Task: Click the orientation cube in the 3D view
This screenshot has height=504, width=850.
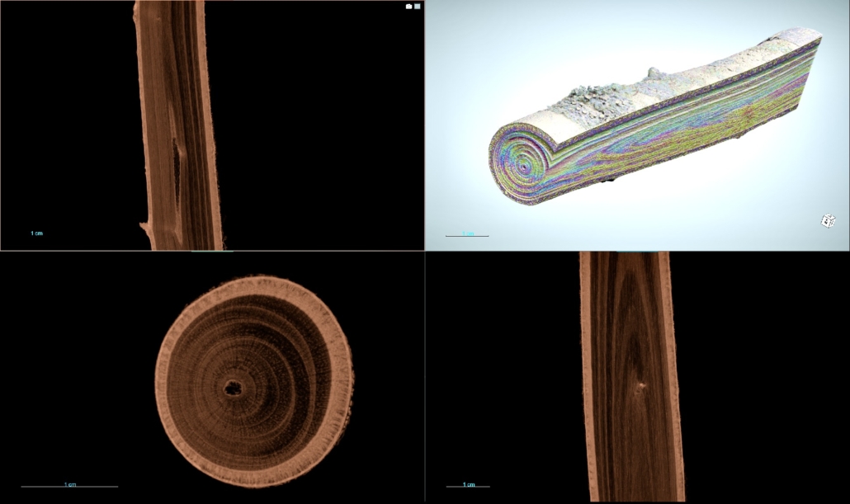Action: click(x=828, y=220)
